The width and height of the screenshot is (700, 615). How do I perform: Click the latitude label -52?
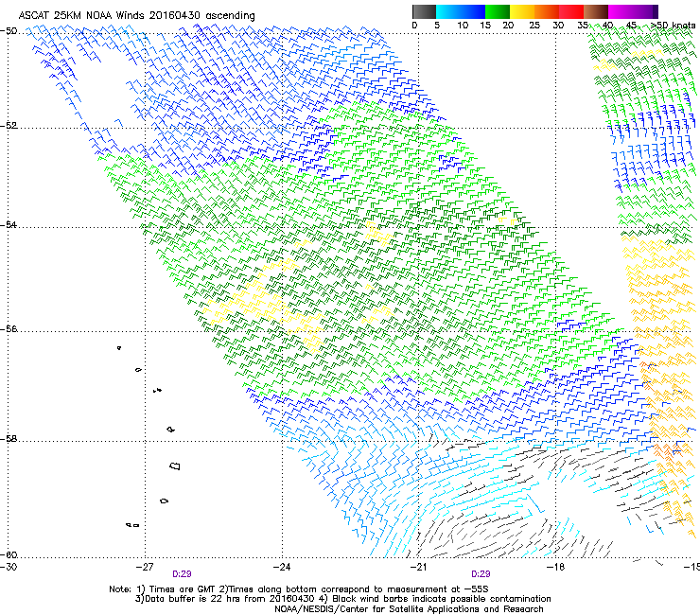[9, 126]
